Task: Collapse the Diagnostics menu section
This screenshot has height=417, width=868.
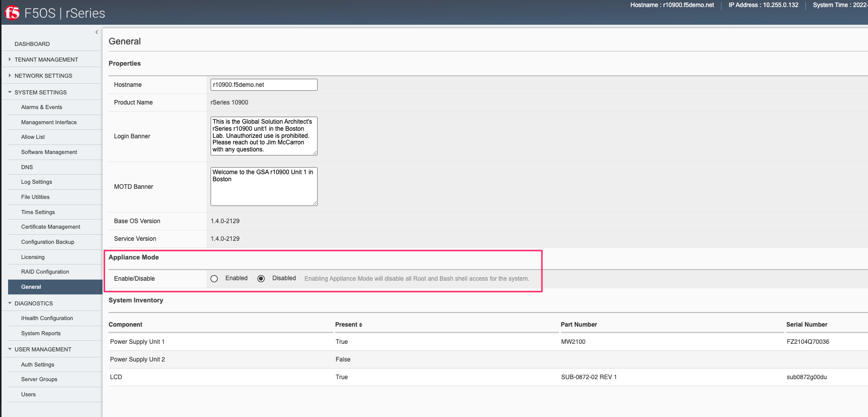Action: (x=33, y=303)
